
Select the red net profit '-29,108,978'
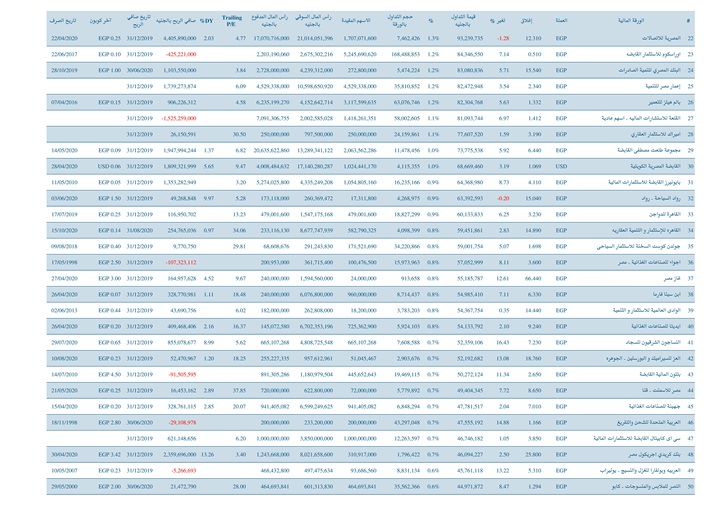pyautogui.click(x=182, y=423)
